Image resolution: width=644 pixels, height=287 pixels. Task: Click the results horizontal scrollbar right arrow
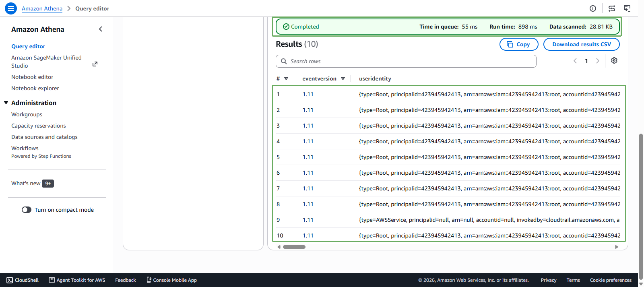(616, 247)
